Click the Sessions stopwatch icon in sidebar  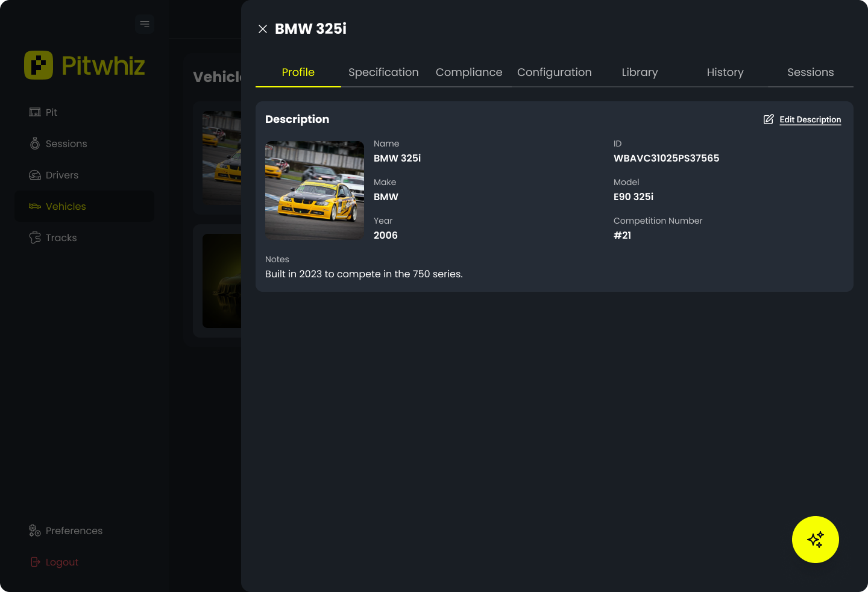click(x=35, y=143)
